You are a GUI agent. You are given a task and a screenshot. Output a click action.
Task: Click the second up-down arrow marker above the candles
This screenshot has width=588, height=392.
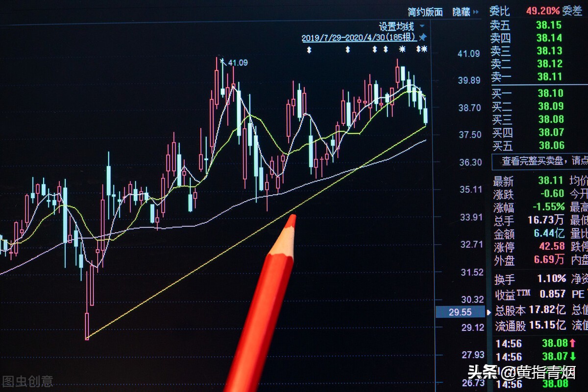[348, 49]
